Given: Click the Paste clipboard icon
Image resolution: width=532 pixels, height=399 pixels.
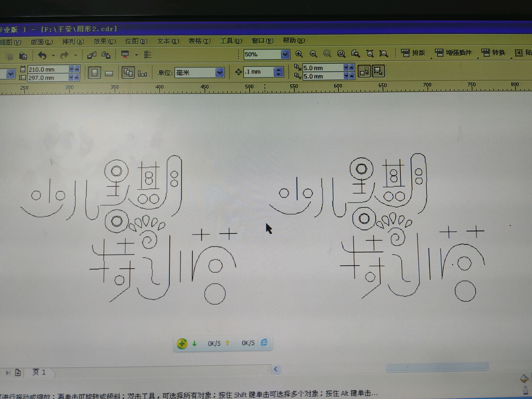Looking at the screenshot, I should point(23,56).
